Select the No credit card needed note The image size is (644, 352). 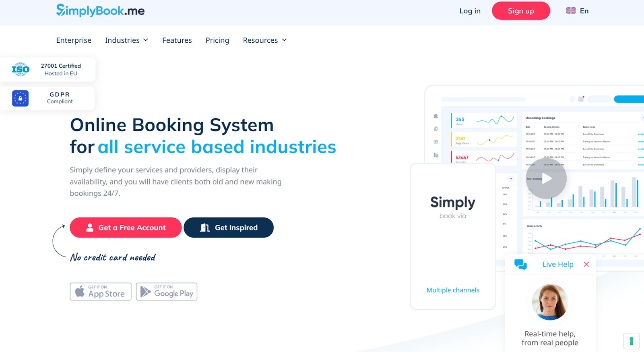point(113,257)
